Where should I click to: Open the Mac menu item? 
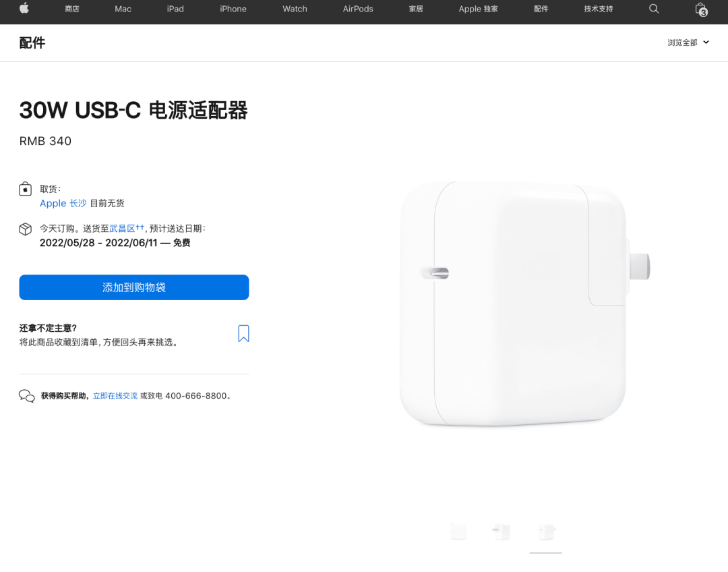pos(123,9)
